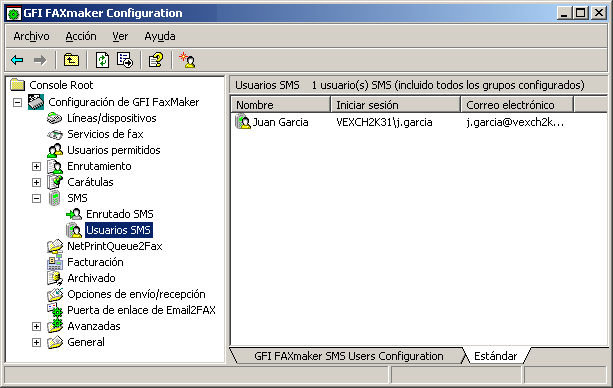Select the Juan Garcia name cell
The image size is (613, 388).
click(x=280, y=122)
